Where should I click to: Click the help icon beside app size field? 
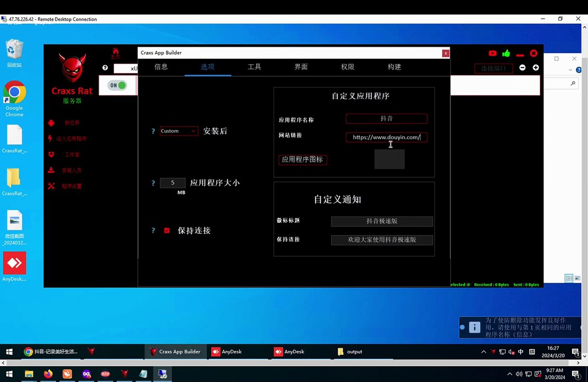(153, 183)
